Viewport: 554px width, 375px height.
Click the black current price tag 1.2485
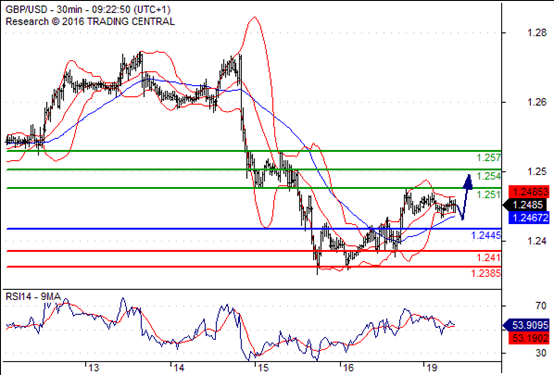pos(527,205)
